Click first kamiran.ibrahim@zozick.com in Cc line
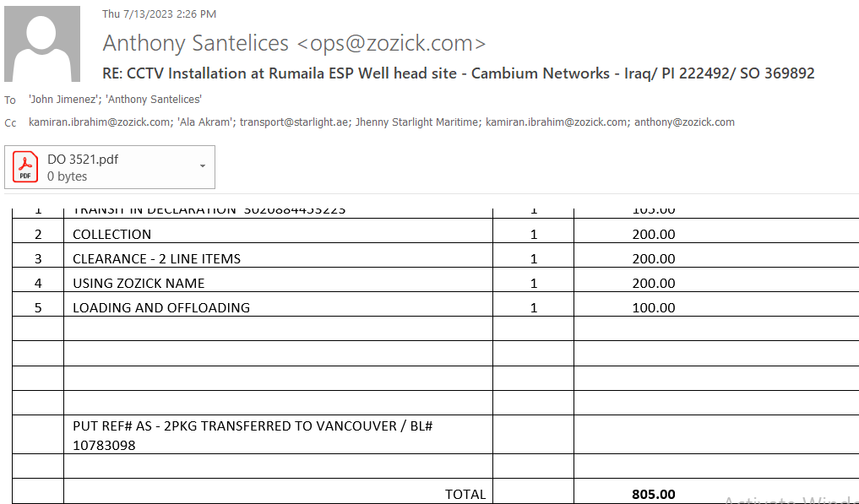This screenshot has width=859, height=504. (x=99, y=122)
